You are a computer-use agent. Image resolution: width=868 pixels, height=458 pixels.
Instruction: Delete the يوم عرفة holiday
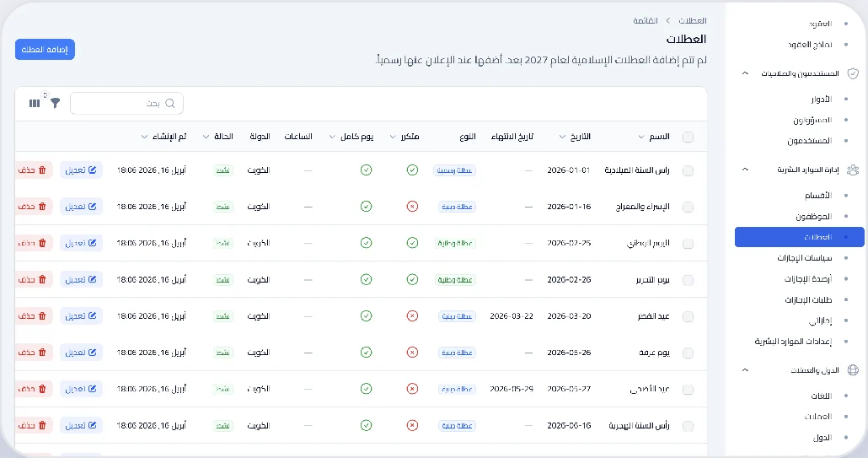tap(33, 353)
